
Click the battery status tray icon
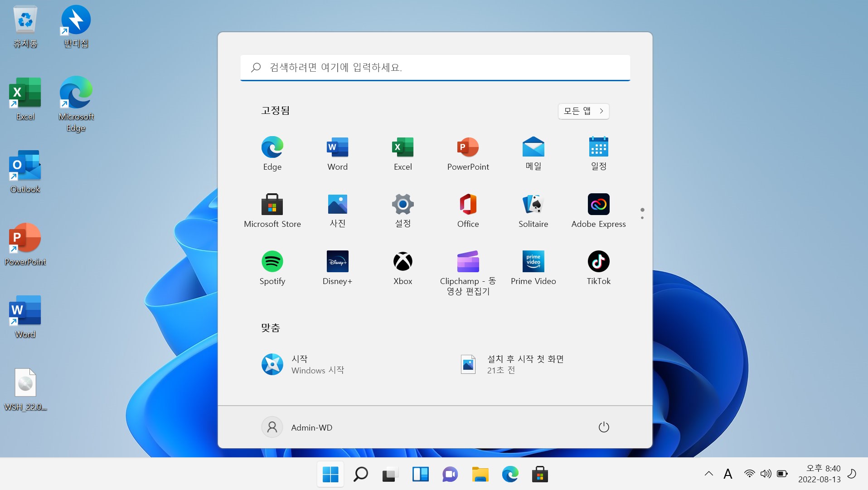(782, 474)
